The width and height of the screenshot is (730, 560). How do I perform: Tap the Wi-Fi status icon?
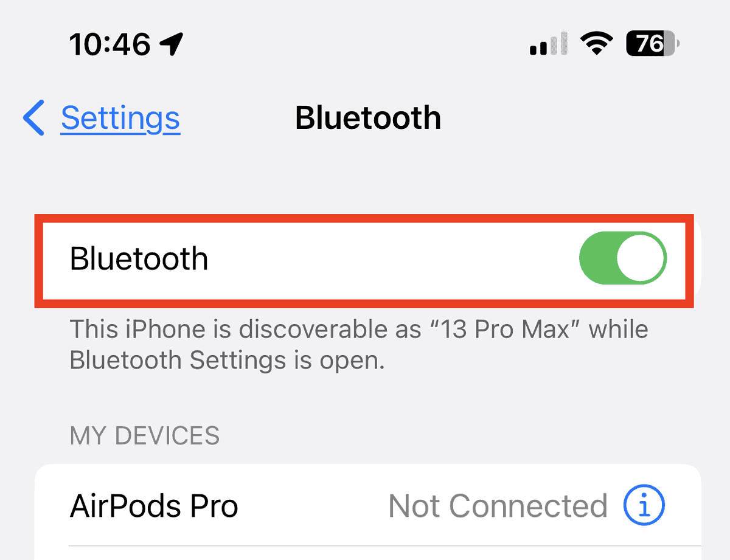click(597, 44)
